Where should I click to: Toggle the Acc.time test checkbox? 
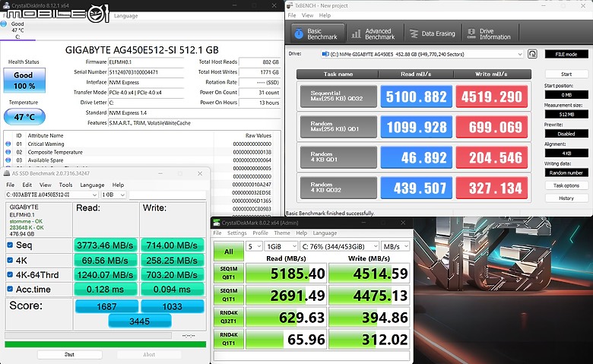tap(10, 290)
